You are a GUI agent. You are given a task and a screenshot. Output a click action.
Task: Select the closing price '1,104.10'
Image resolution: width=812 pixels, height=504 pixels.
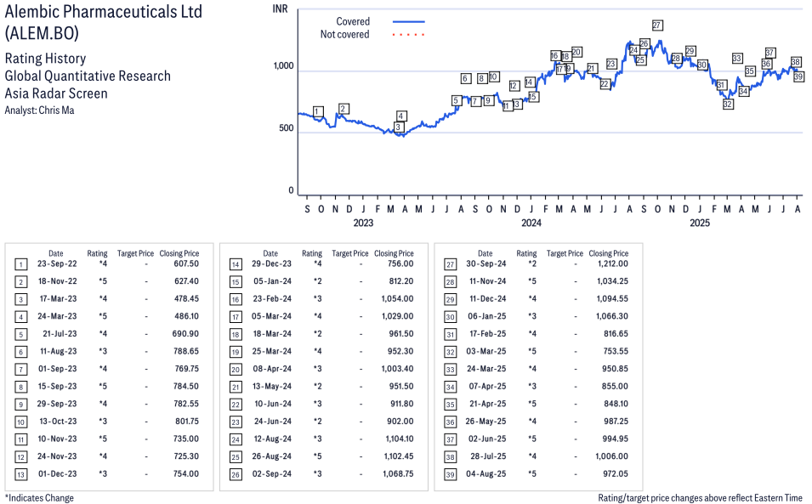click(x=400, y=439)
